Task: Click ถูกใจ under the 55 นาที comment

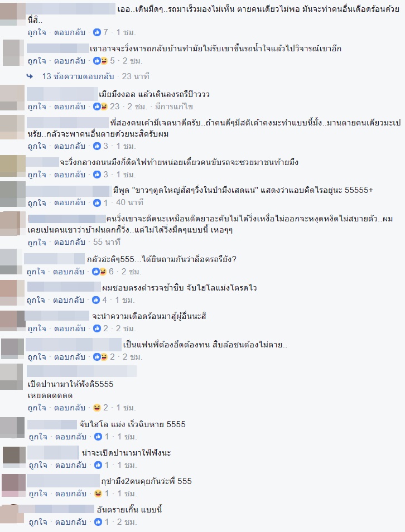Action: [37, 242]
